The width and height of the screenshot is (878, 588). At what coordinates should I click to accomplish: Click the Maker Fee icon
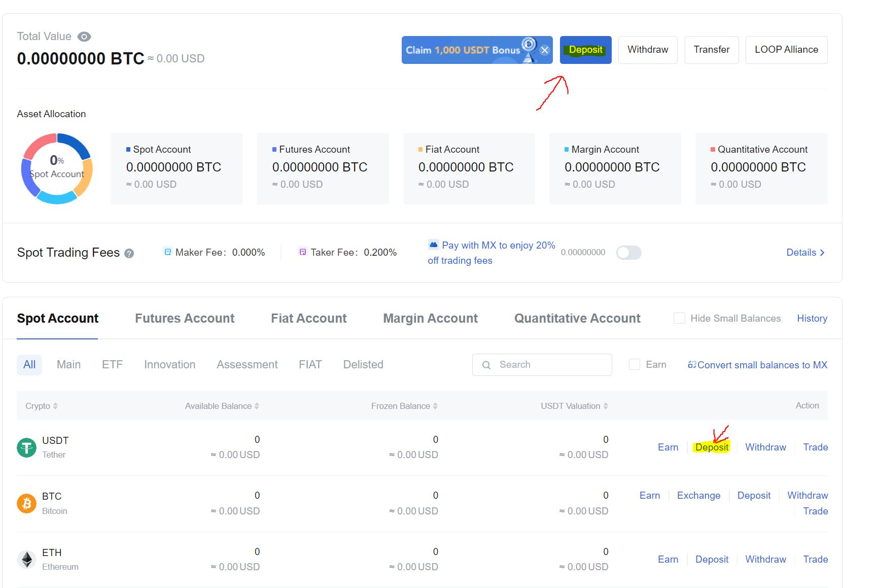[168, 252]
